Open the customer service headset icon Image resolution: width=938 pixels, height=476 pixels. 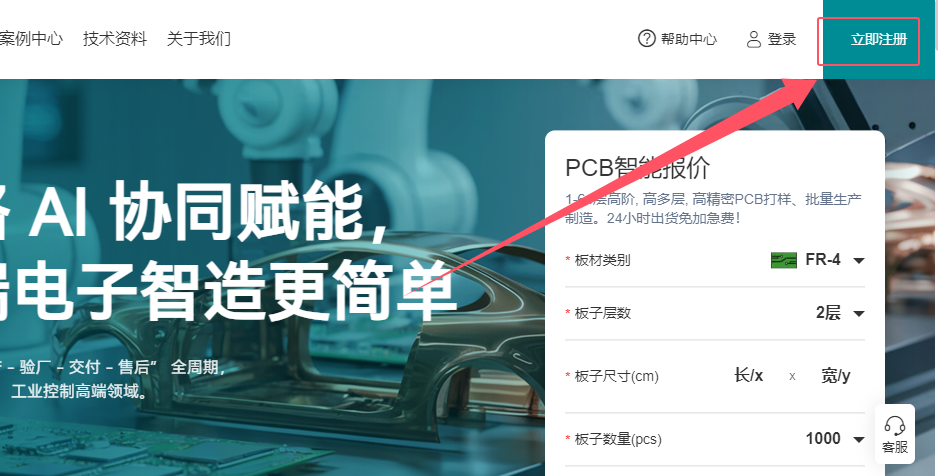894,426
